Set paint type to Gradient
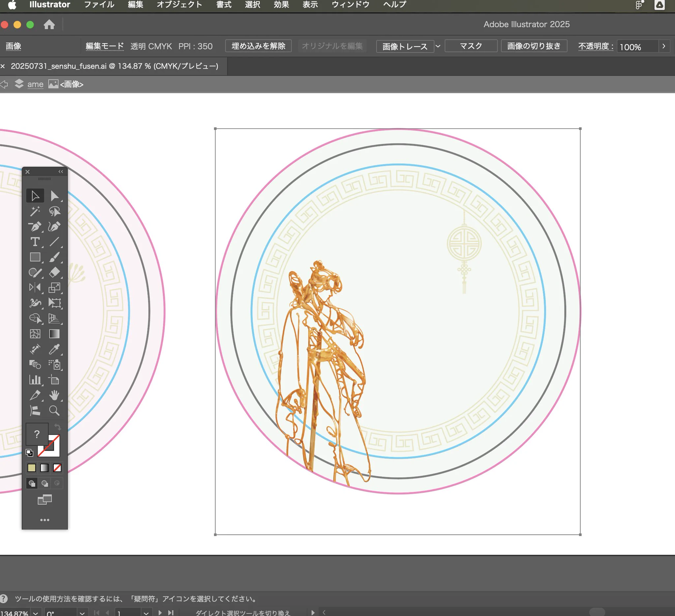 [44, 468]
